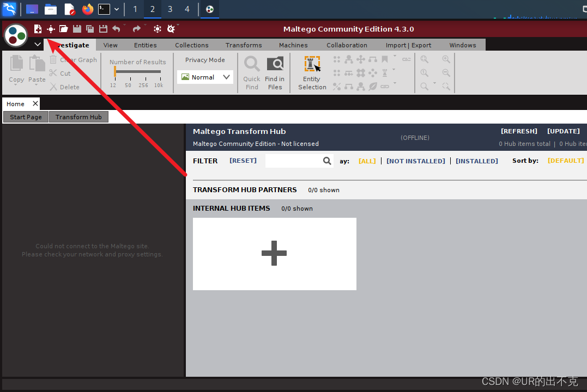
Task: Change sort order via [DEFAULT] link
Action: click(566, 161)
